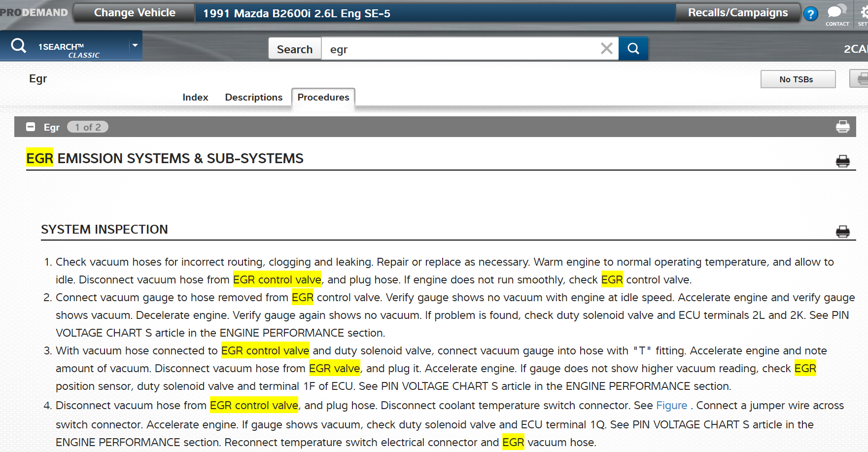Viewport: 868px width, 452px height.
Task: Click the EGR EMISSION SYSTEMS & SUB-SYSTEMS heading
Action: tap(165, 158)
